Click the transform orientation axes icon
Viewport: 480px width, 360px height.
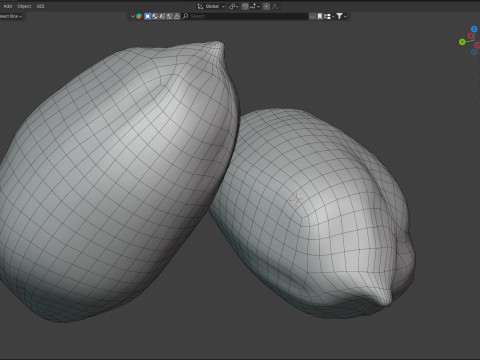pyautogui.click(x=200, y=6)
